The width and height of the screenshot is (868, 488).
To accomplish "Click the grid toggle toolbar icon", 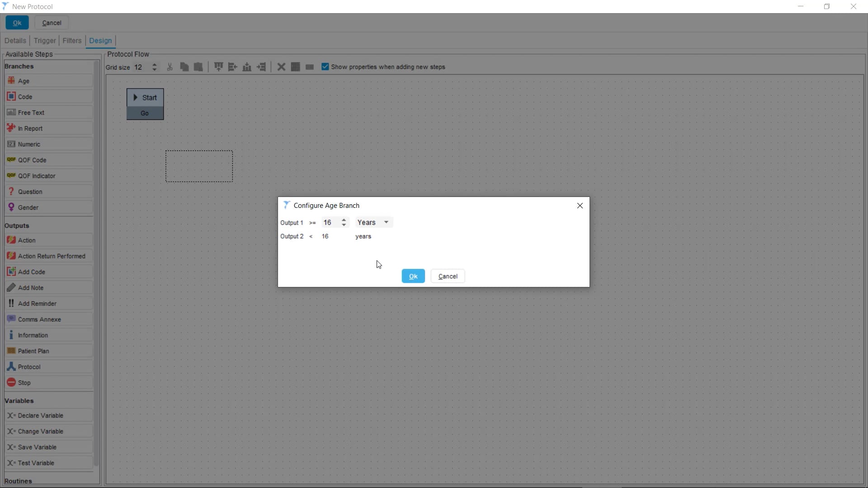I will [295, 67].
